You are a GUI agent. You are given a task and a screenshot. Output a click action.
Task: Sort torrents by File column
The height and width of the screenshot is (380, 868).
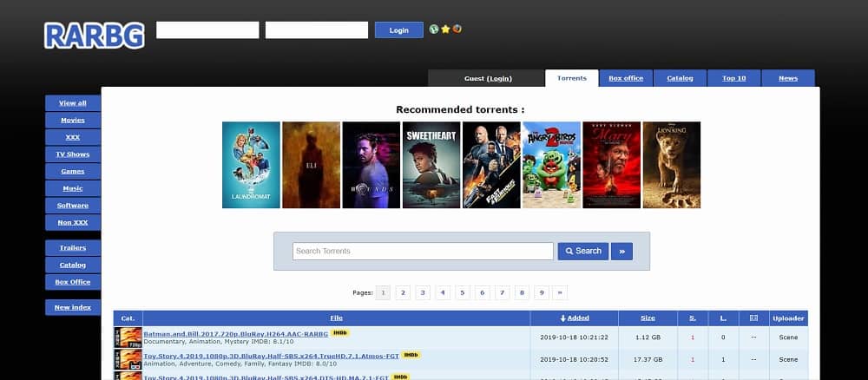[336, 318]
